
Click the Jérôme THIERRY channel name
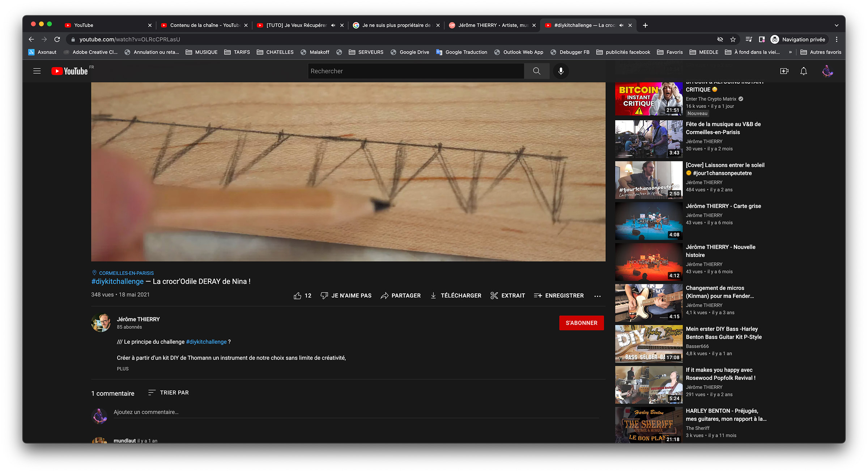pos(138,319)
